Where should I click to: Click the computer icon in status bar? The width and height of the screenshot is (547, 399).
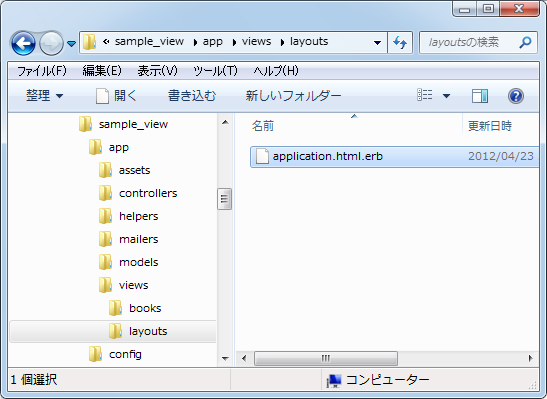coord(334,381)
